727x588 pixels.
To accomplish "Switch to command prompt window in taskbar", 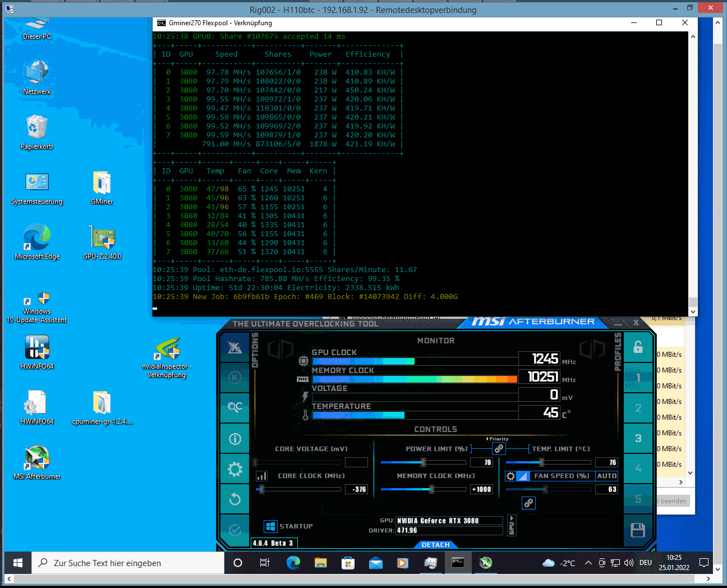I will (x=458, y=563).
